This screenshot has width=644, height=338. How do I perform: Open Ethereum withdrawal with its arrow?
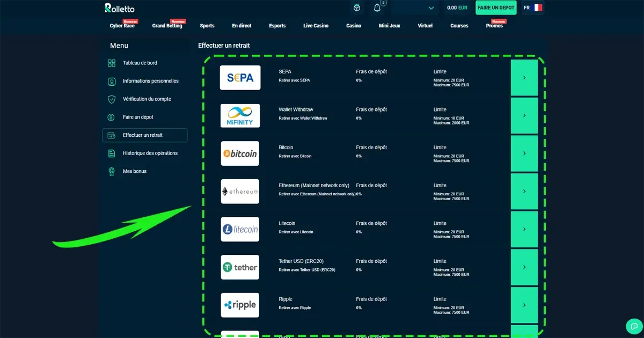[x=524, y=192]
